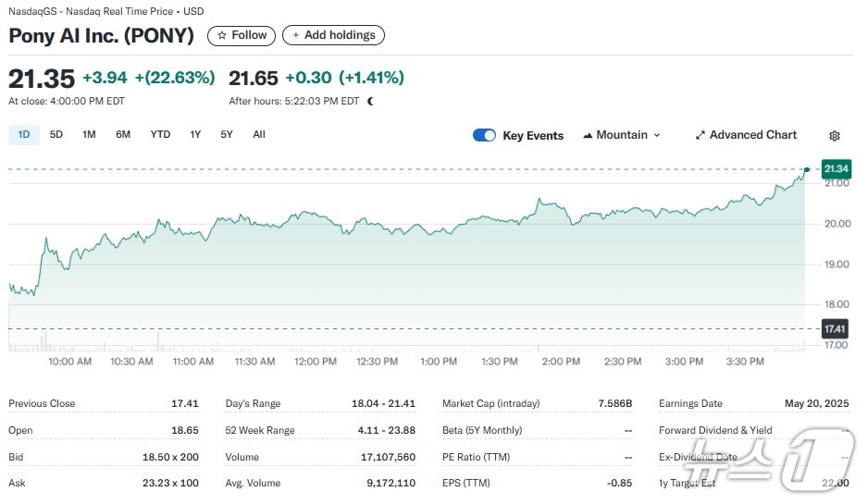This screenshot has height=504, width=867.
Task: Switch to the 1M range
Action: 89,135
